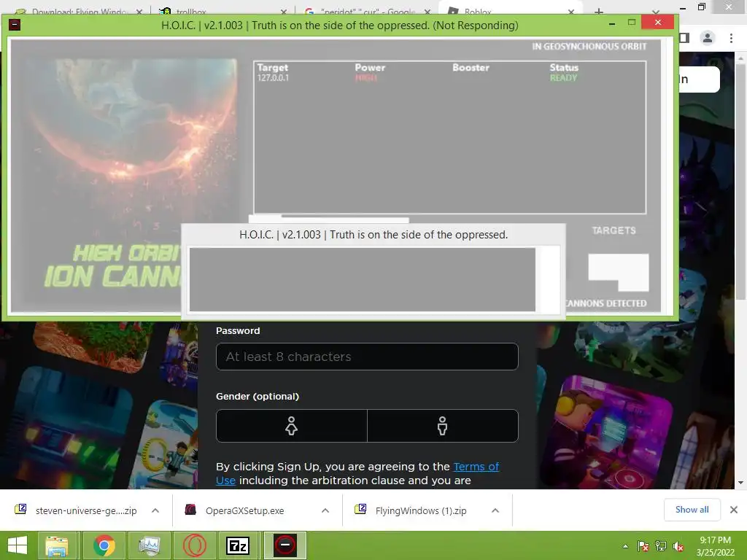The width and height of the screenshot is (747, 560).
Task: Open the Chrome tab search chevron
Action: [x=656, y=12]
